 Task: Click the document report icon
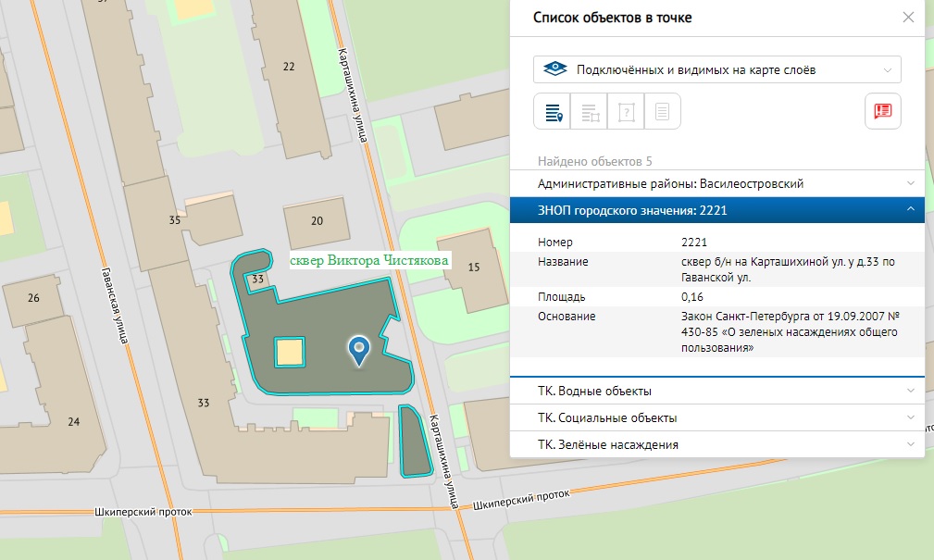662,111
